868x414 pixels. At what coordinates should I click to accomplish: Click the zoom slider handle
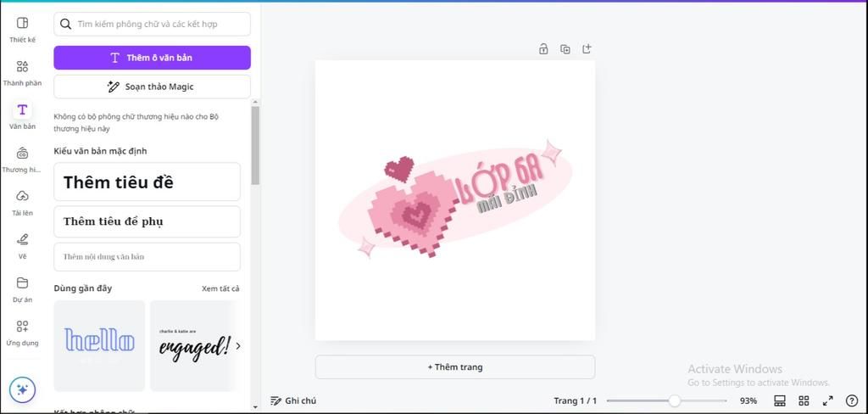675,400
